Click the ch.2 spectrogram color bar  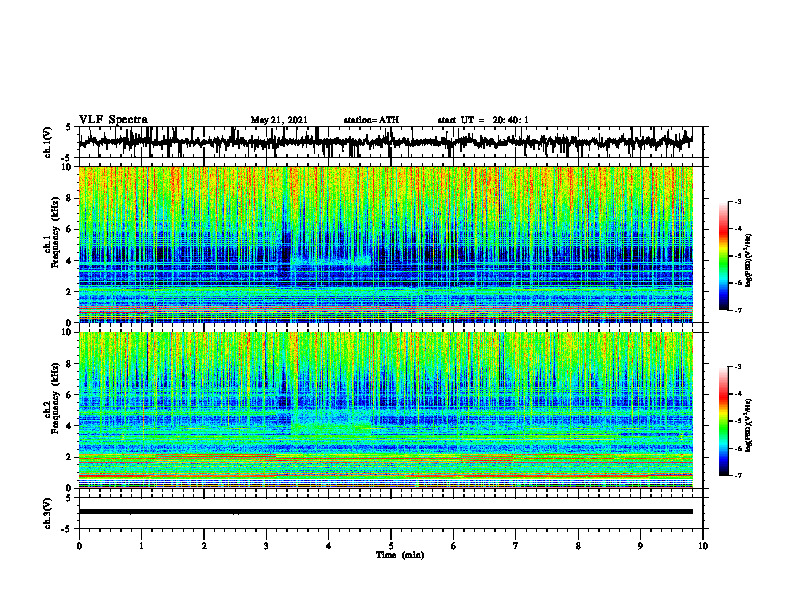[723, 421]
